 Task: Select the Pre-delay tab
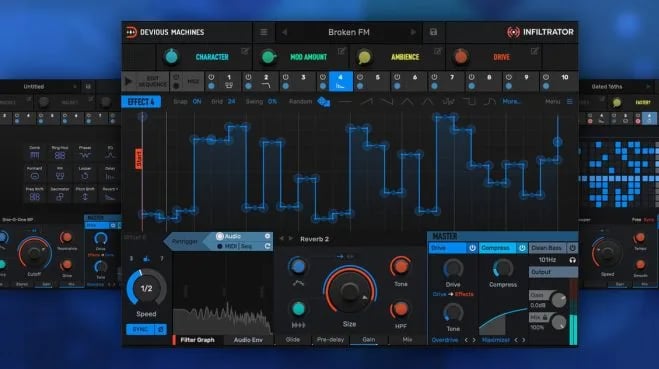pos(330,340)
